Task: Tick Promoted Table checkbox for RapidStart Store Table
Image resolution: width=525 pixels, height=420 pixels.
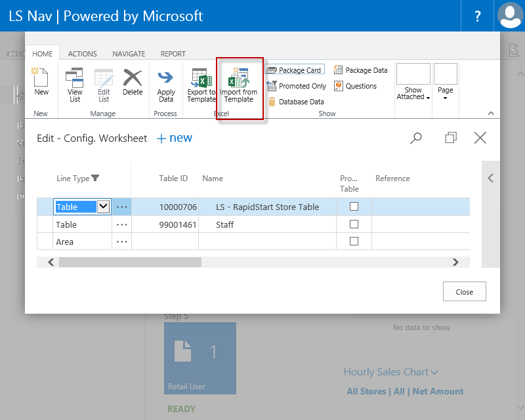Action: tap(354, 207)
